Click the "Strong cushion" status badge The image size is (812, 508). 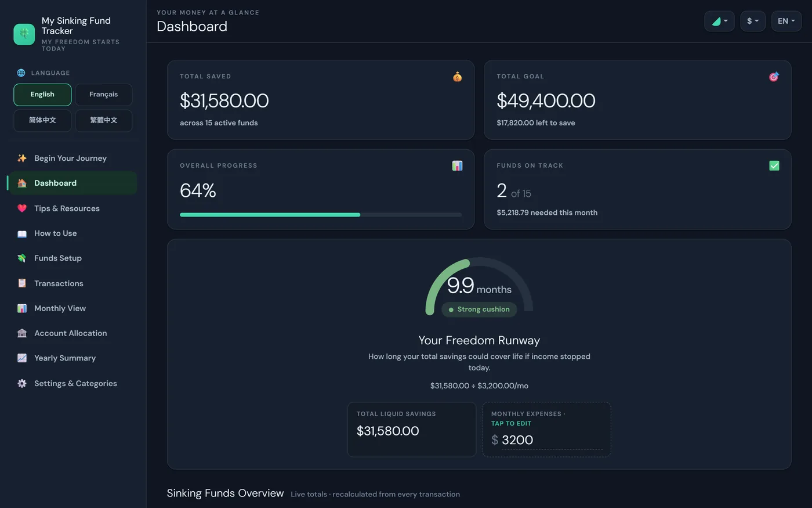[x=479, y=309]
